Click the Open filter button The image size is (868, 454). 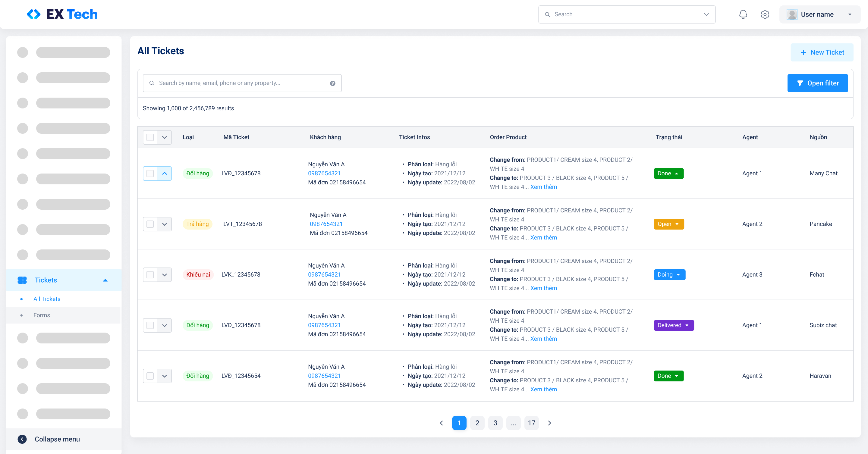(817, 83)
